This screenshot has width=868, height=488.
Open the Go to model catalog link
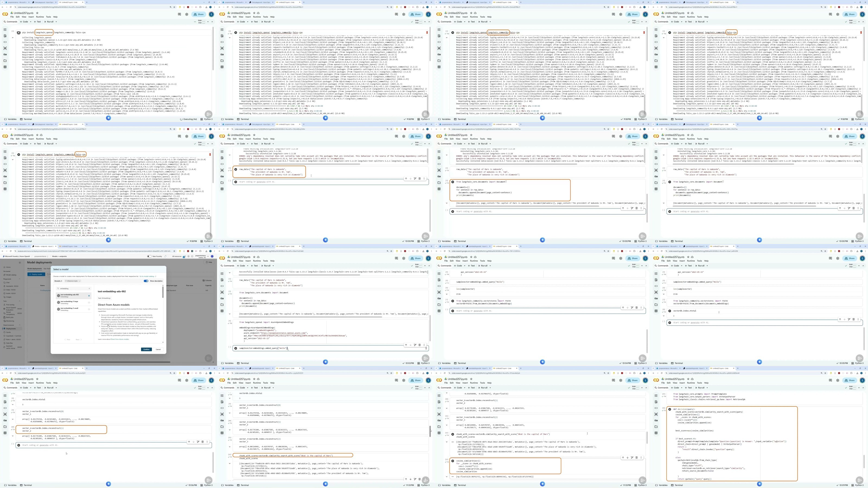click(x=147, y=277)
